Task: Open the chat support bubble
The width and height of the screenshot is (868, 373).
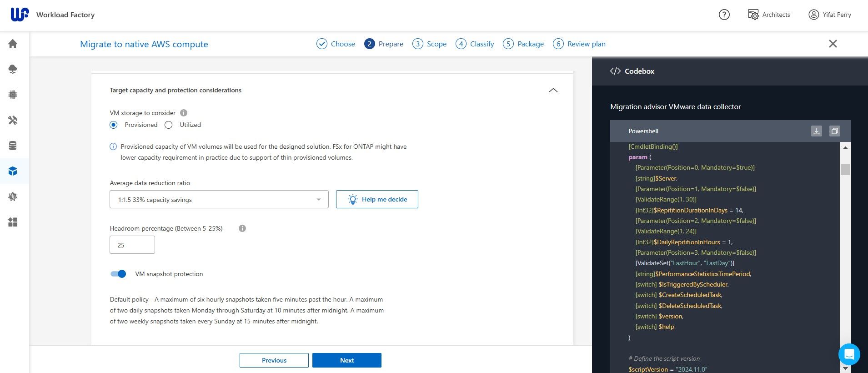Action: coord(849,354)
